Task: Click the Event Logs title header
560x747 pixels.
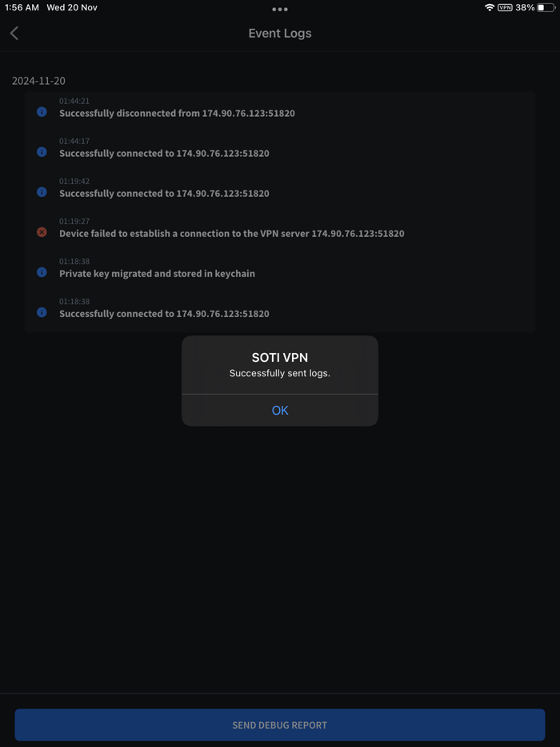Action: click(x=279, y=33)
